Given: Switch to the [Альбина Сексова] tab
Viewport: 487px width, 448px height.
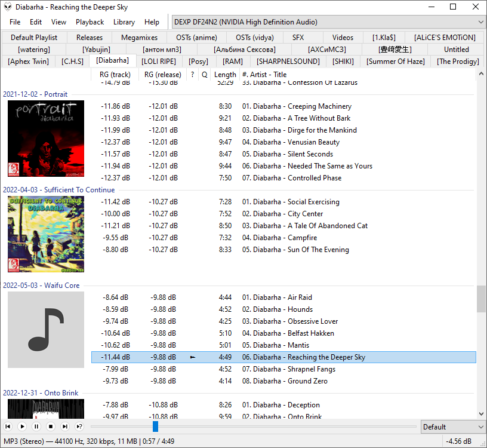Looking at the screenshot, I should [x=245, y=50].
